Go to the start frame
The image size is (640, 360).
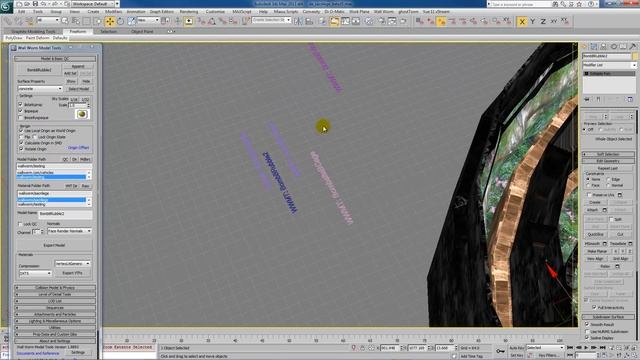[570, 347]
